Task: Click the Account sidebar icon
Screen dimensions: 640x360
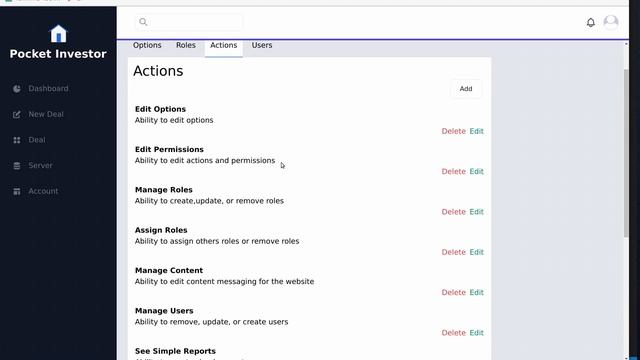Action: [x=17, y=191]
